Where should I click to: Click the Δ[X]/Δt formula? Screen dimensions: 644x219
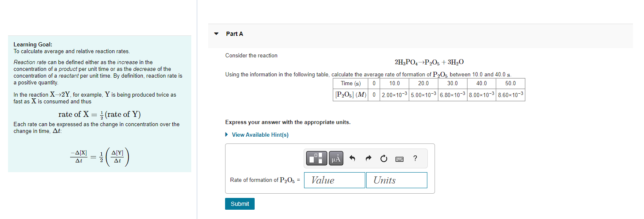100,156
